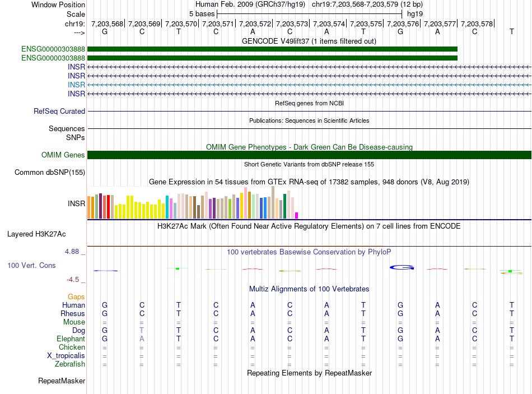Image resolution: width=532 pixels, height=394 pixels.
Task: Open the Multiz Alignments of 100 Vertebrates title
Action: tap(309, 289)
